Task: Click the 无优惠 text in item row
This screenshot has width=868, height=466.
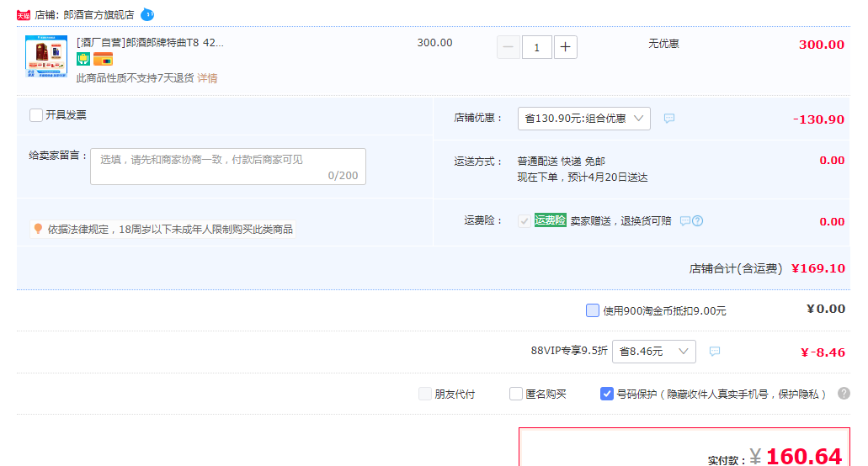Action: pyautogui.click(x=663, y=43)
